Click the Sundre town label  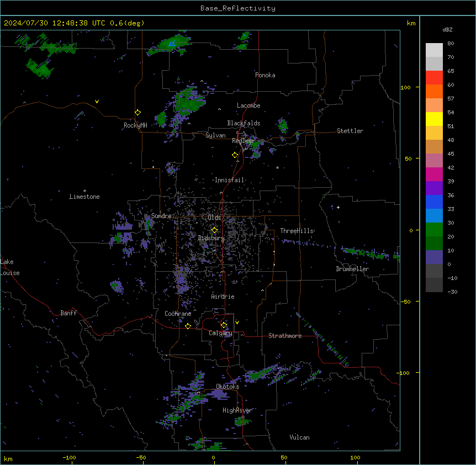pos(161,216)
